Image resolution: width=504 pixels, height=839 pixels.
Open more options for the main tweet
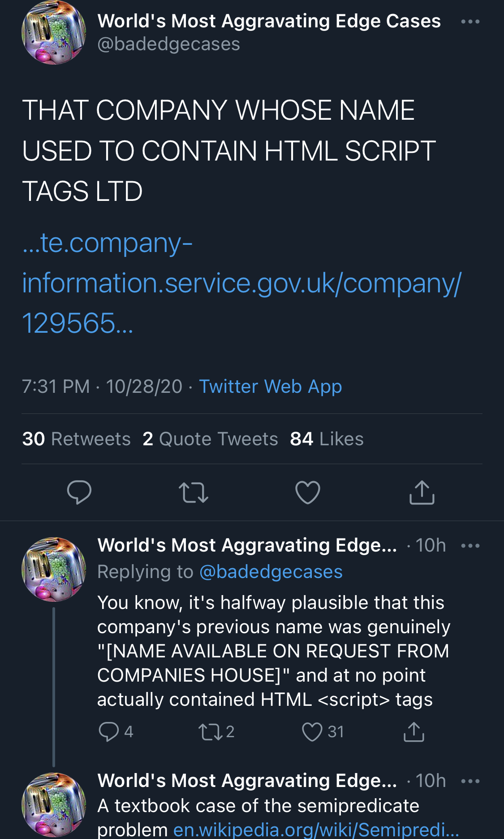click(470, 22)
